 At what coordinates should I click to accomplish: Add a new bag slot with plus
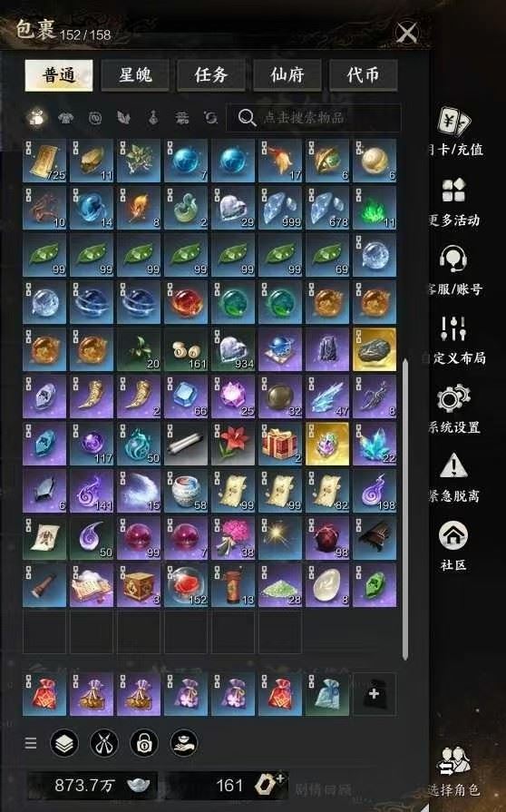pos(375,694)
